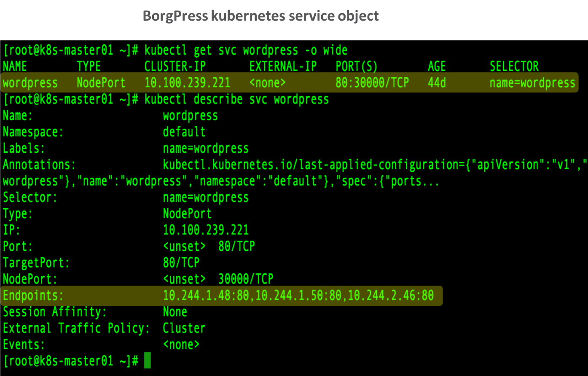Select endpoint address 10.244.2.46:80
This screenshot has width=588, height=376.
coord(391,296)
